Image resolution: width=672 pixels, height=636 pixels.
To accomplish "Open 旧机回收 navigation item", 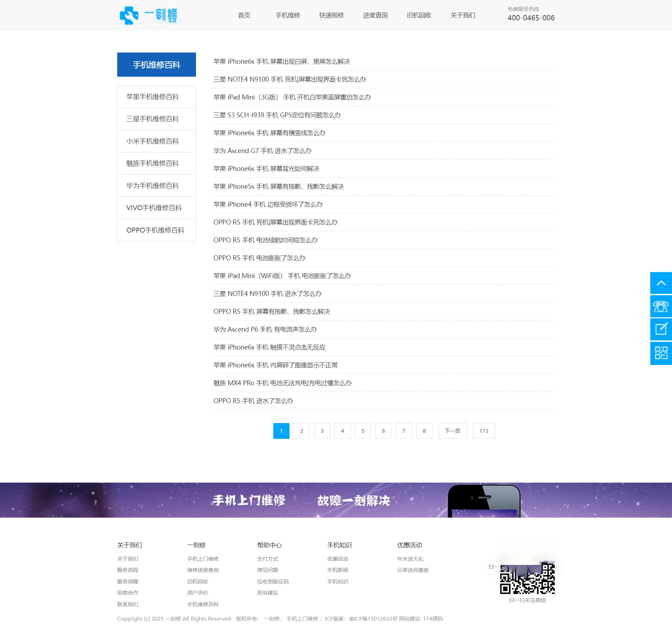I will [419, 15].
